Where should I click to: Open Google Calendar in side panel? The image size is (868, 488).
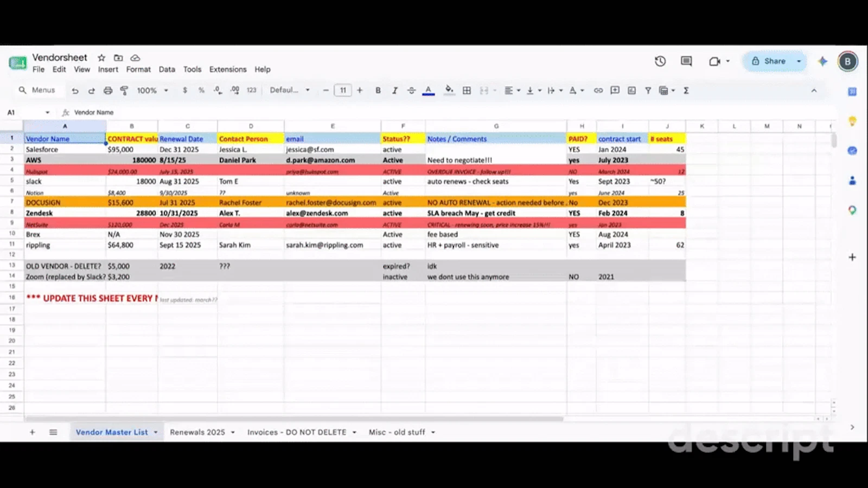point(852,92)
